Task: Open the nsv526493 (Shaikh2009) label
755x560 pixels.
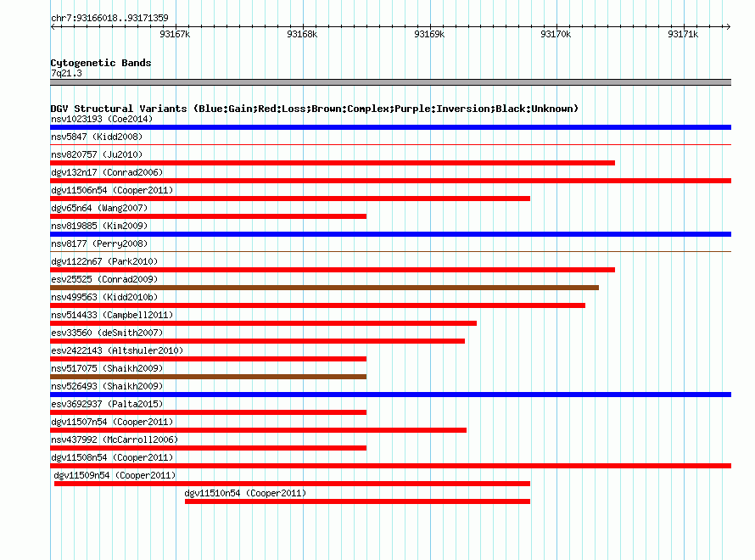Action: tap(107, 386)
